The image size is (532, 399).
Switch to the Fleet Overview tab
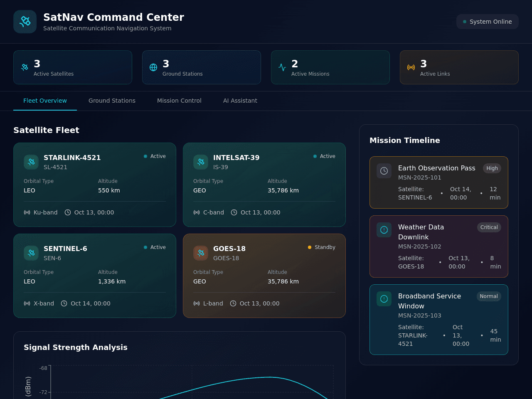pyautogui.click(x=45, y=101)
